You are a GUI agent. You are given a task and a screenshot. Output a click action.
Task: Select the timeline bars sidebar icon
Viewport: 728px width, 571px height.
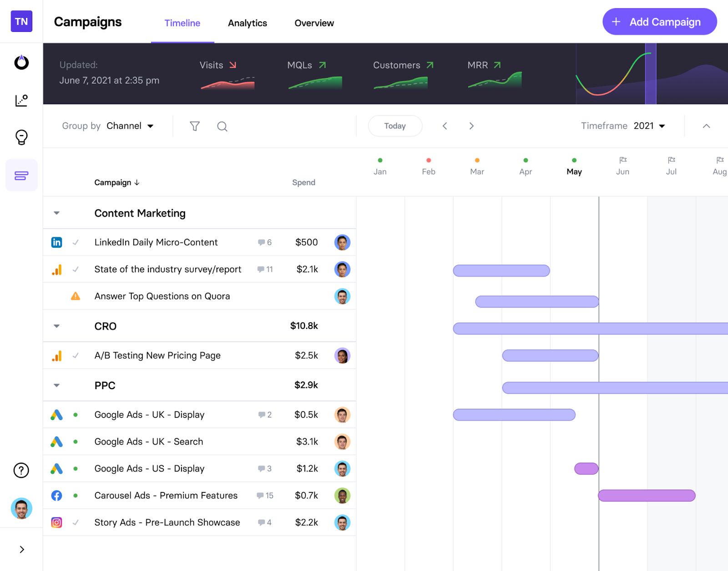click(x=21, y=175)
